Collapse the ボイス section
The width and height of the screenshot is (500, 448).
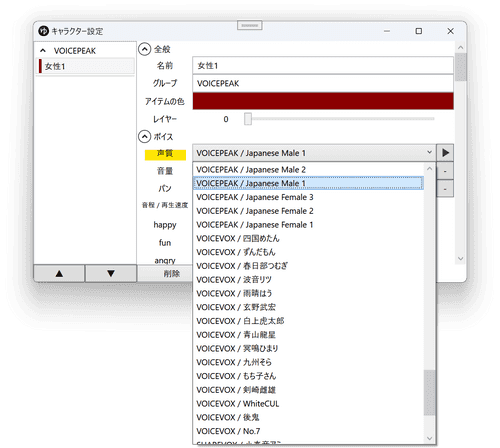tap(144, 137)
